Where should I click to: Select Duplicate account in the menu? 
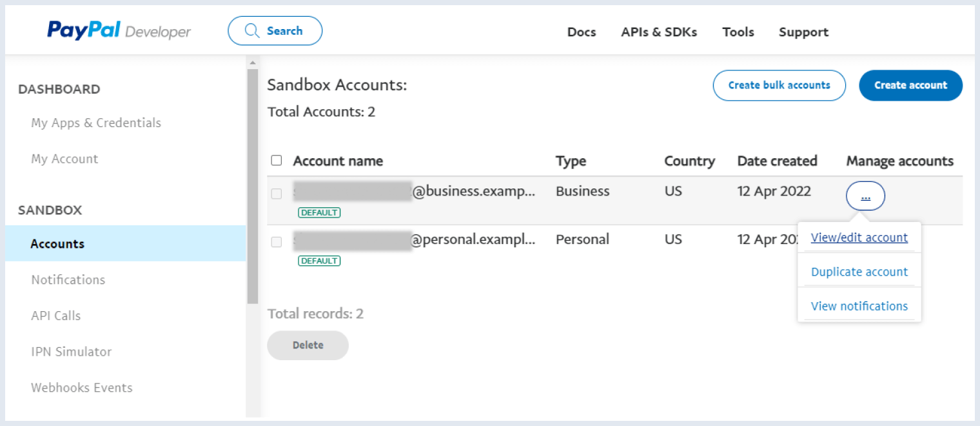coord(859,272)
